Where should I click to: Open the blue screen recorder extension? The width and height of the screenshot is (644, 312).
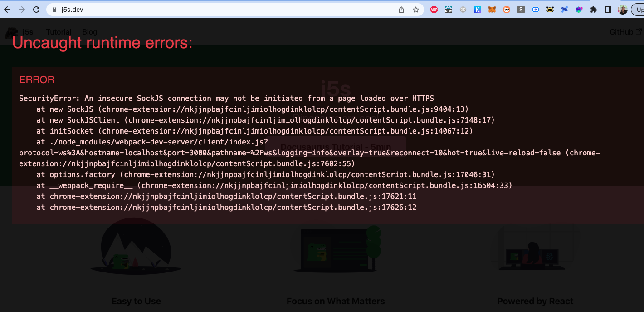coord(536,10)
